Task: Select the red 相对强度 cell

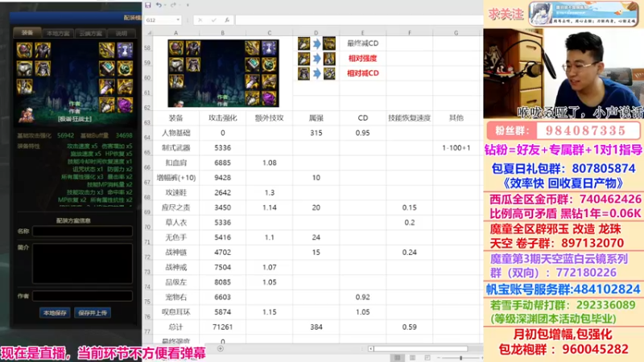Action: click(x=363, y=58)
